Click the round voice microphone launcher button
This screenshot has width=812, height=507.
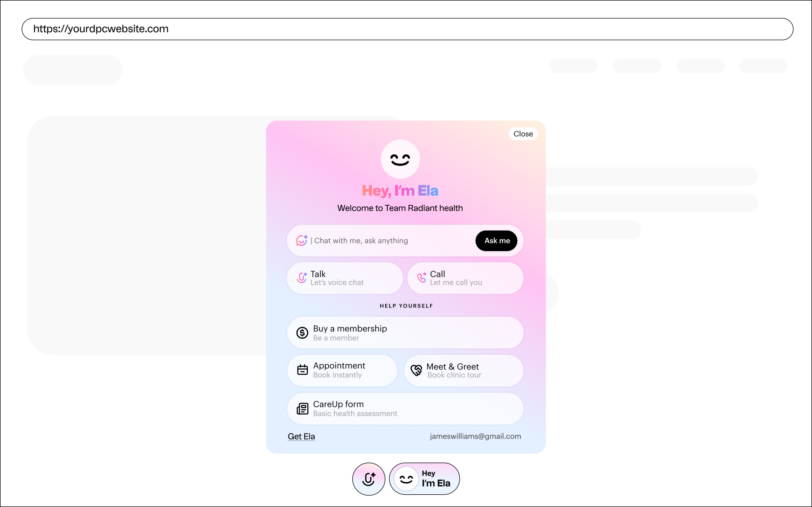click(x=369, y=479)
